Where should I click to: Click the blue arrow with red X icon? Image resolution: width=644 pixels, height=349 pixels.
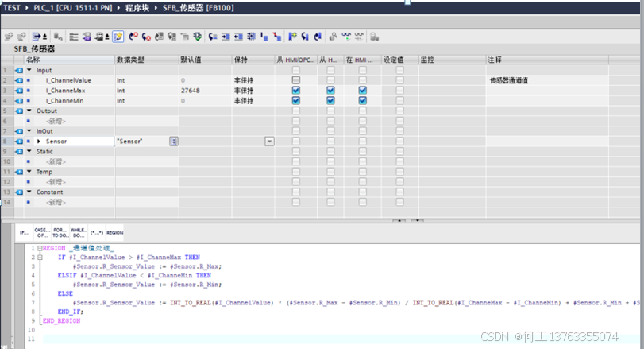(x=133, y=37)
